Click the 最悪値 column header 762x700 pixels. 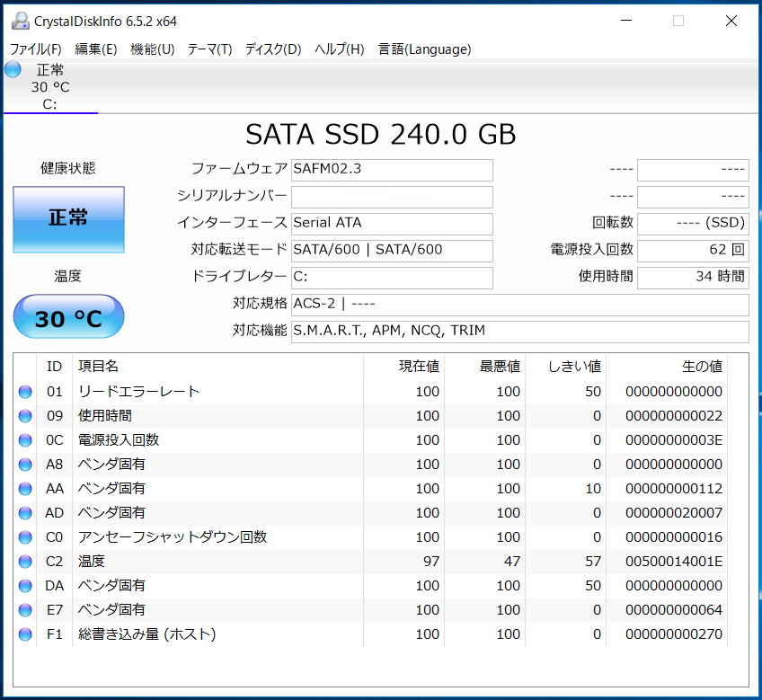(484, 366)
